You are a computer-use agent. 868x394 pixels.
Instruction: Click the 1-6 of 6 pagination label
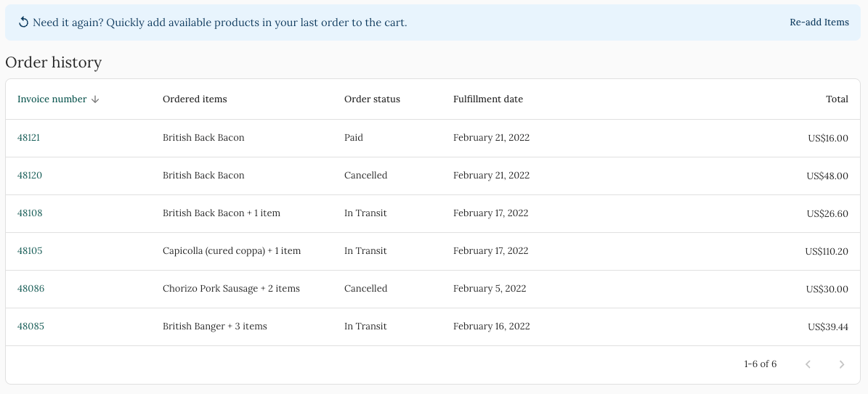point(760,364)
